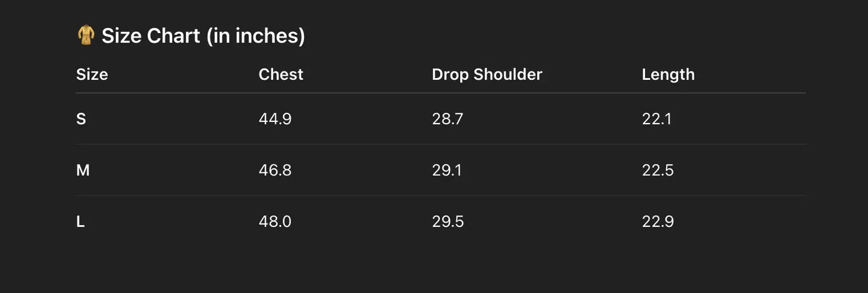
Task: Select the M size row label
Action: 83,171
